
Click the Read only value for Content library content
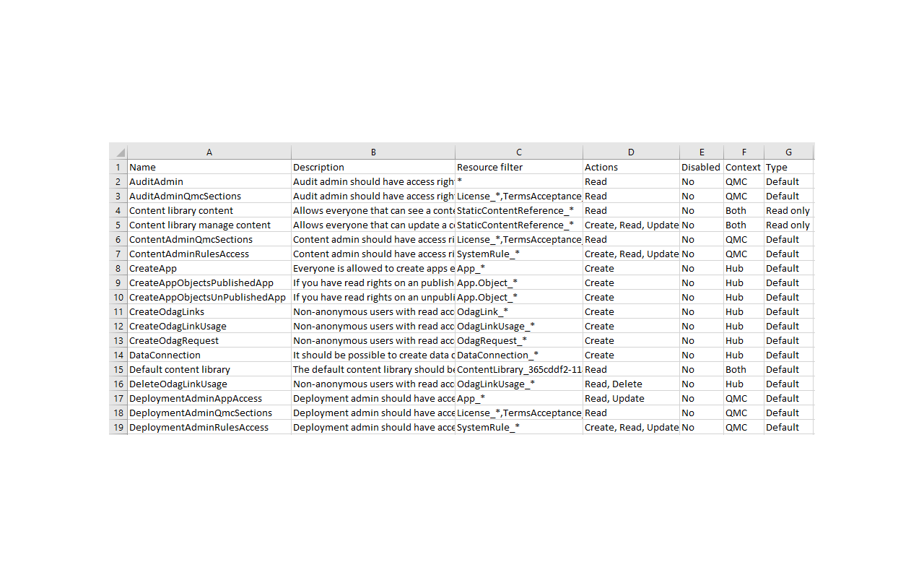[788, 210]
